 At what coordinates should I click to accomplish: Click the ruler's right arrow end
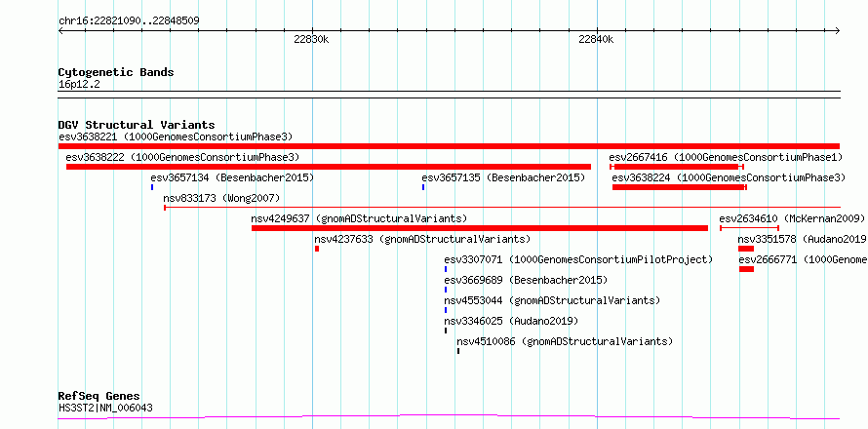click(x=837, y=31)
